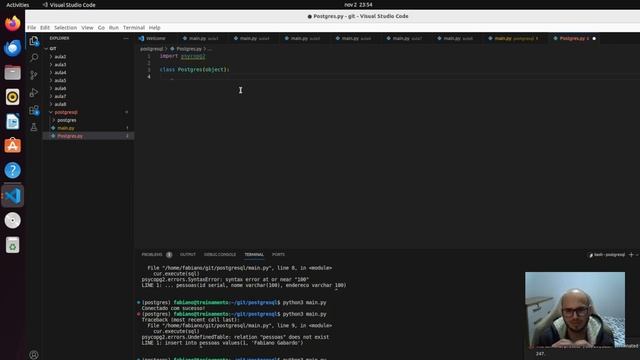Open the Run menu
The height and width of the screenshot is (360, 640).
coord(113,28)
